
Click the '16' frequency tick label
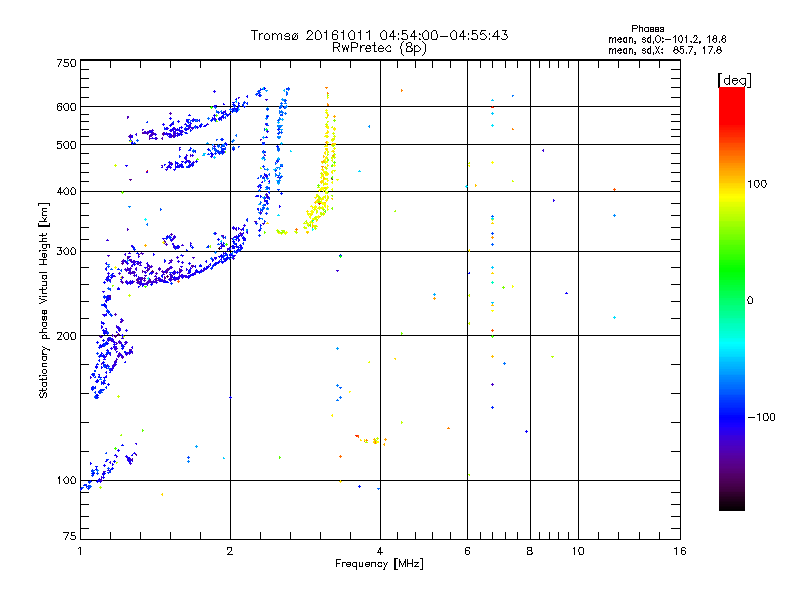pyautogui.click(x=680, y=551)
